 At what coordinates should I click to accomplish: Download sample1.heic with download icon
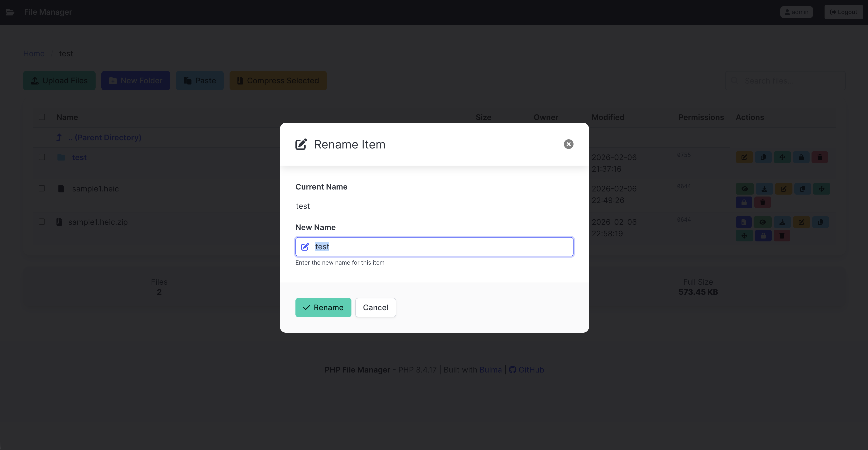point(764,189)
